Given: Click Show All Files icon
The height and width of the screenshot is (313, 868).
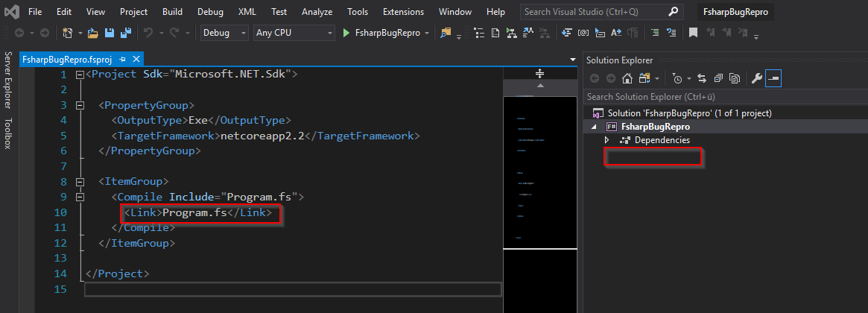Looking at the screenshot, I should click(735, 79).
